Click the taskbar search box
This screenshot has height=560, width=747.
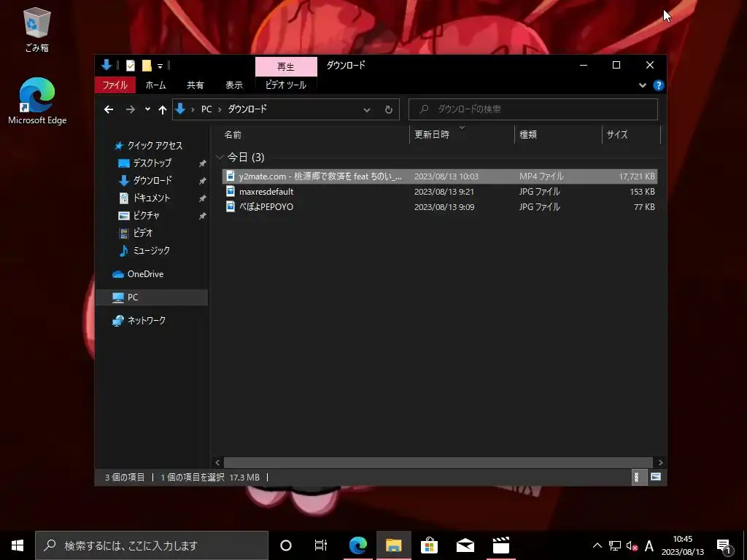click(152, 545)
